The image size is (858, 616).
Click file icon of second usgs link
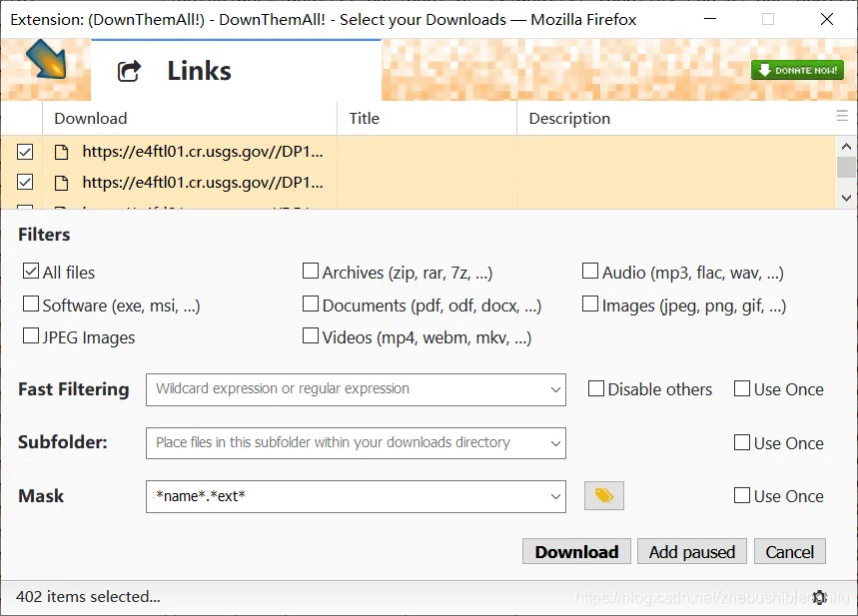pyautogui.click(x=62, y=183)
